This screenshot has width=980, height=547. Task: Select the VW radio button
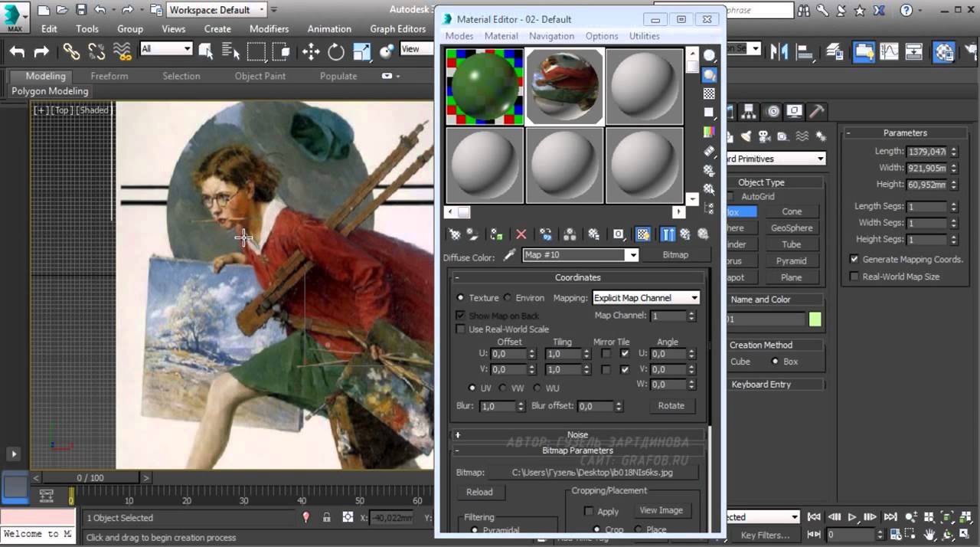click(503, 388)
